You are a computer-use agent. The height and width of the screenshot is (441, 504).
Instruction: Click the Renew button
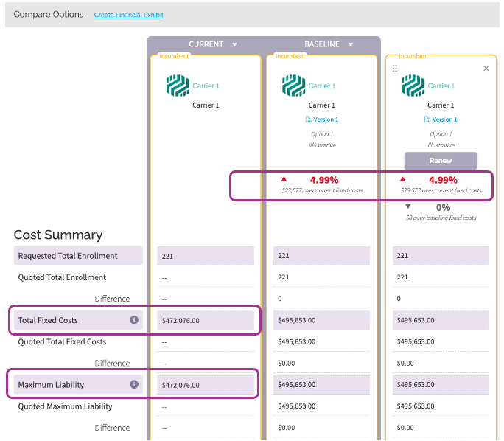click(441, 161)
